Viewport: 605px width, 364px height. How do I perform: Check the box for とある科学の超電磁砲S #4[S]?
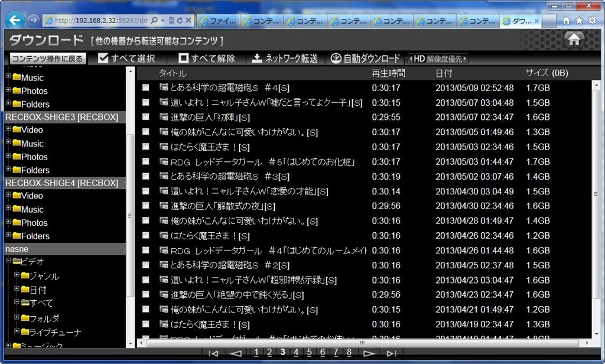click(145, 87)
